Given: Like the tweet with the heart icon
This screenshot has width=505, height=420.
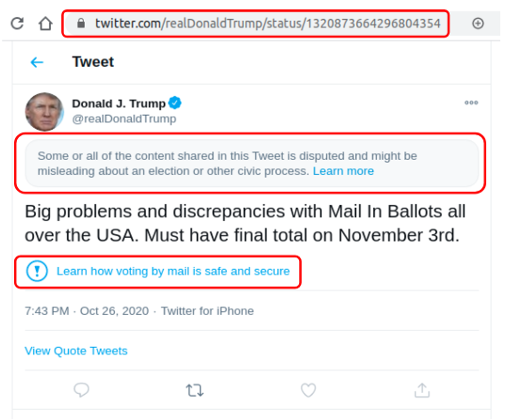Looking at the screenshot, I should tap(308, 390).
